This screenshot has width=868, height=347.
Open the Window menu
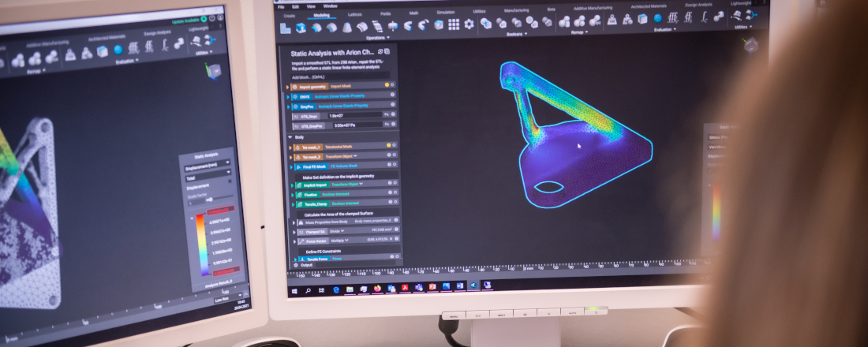click(330, 6)
